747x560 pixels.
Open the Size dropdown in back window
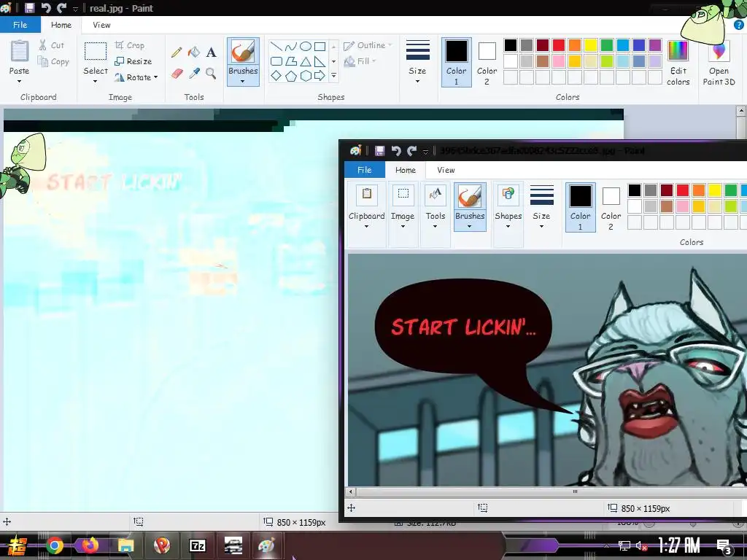417,82
